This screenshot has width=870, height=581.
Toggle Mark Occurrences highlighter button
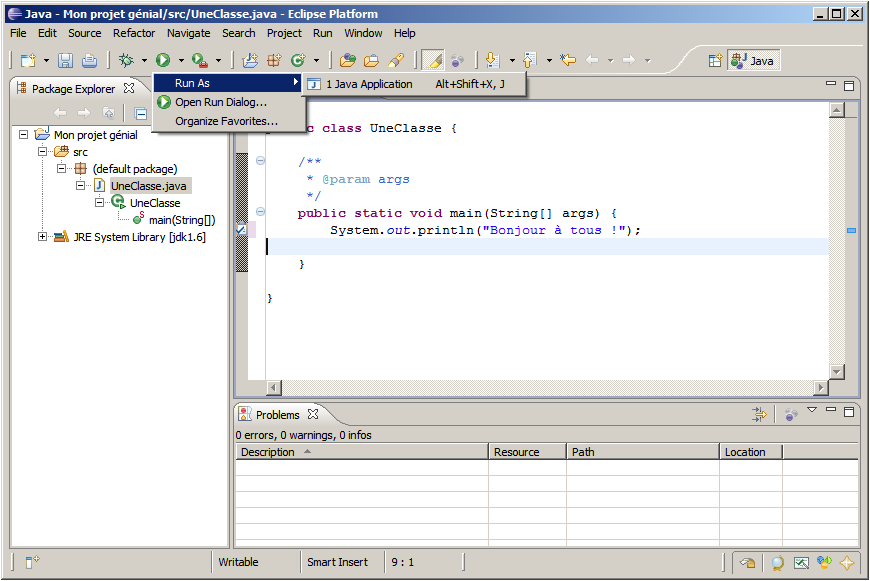tap(433, 61)
